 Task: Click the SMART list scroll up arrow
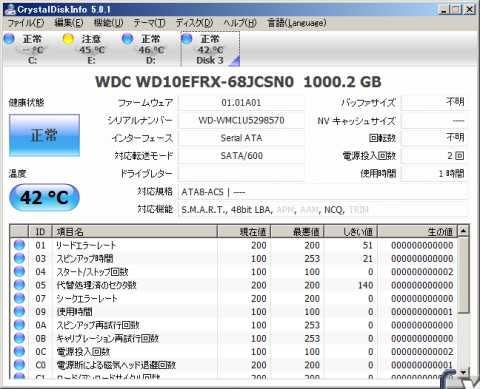coord(463,231)
